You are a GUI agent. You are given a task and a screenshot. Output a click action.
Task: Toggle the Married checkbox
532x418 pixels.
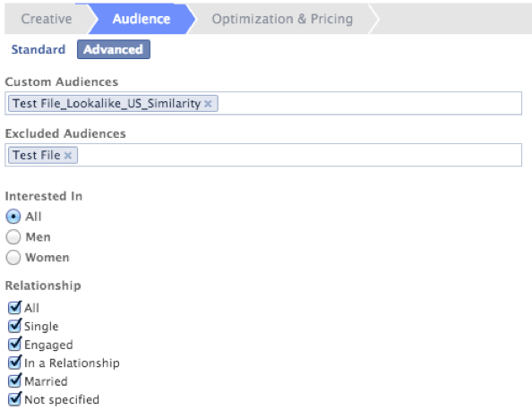pos(14,380)
